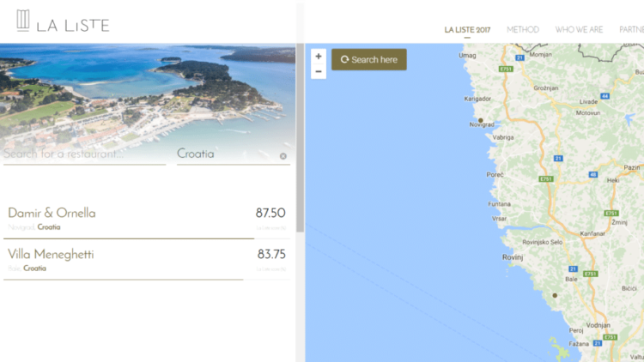Image resolution: width=644 pixels, height=362 pixels.
Task: Click the Croatia text under Damir & Ornella
Action: point(49,227)
